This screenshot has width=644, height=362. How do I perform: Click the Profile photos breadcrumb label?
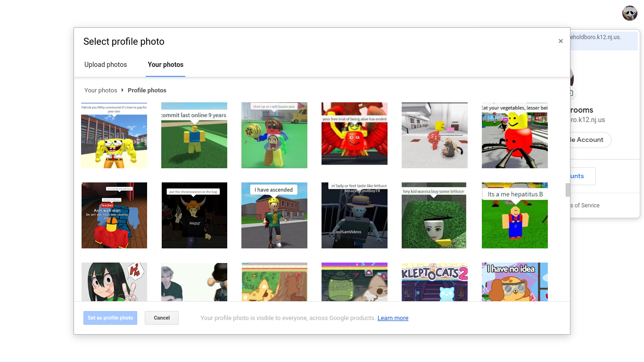[147, 90]
